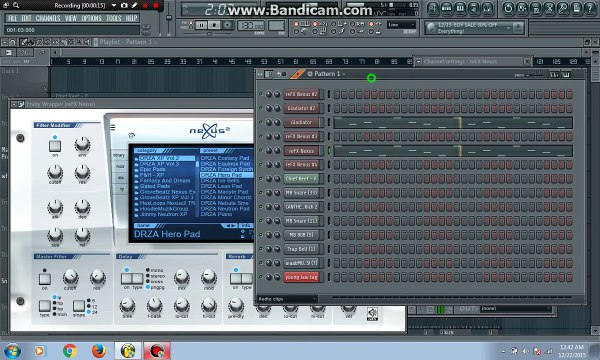The width and height of the screenshot is (600, 360).
Task: Open the Line snap dropdown
Action: [401, 25]
